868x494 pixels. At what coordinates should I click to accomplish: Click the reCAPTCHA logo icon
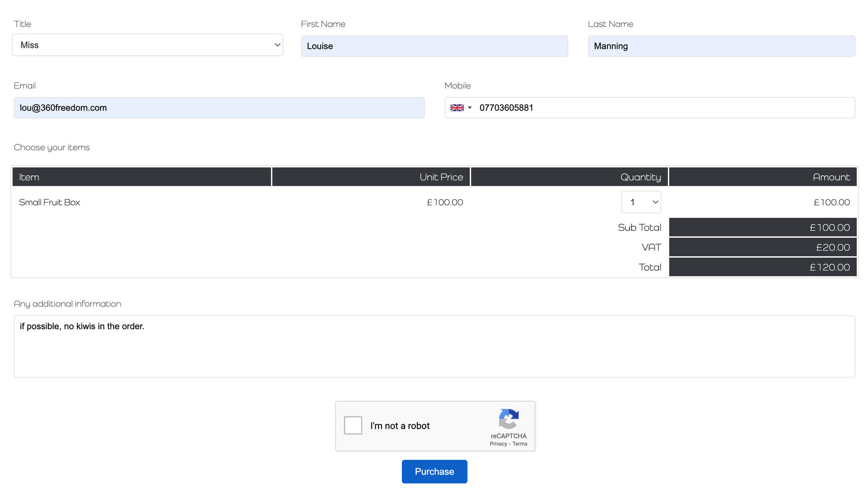point(508,419)
